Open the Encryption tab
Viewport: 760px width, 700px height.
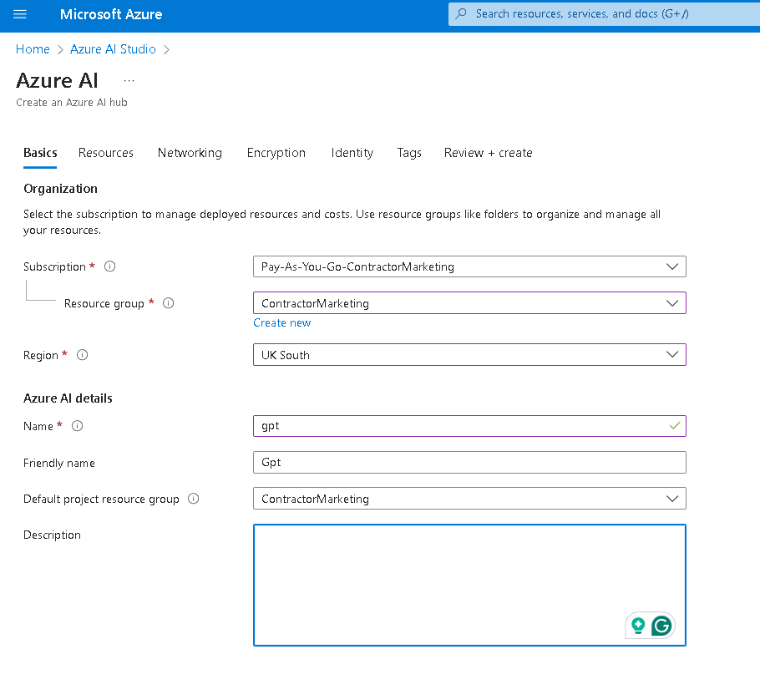tap(276, 153)
